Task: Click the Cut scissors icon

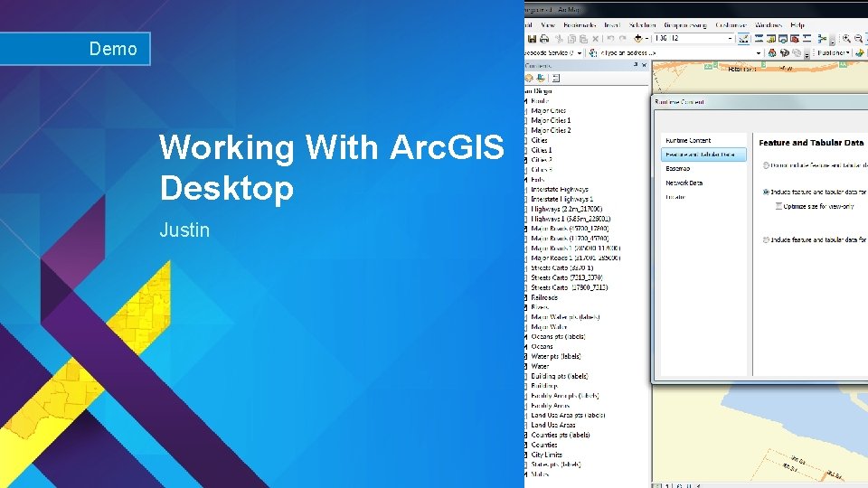Action: tap(559, 39)
